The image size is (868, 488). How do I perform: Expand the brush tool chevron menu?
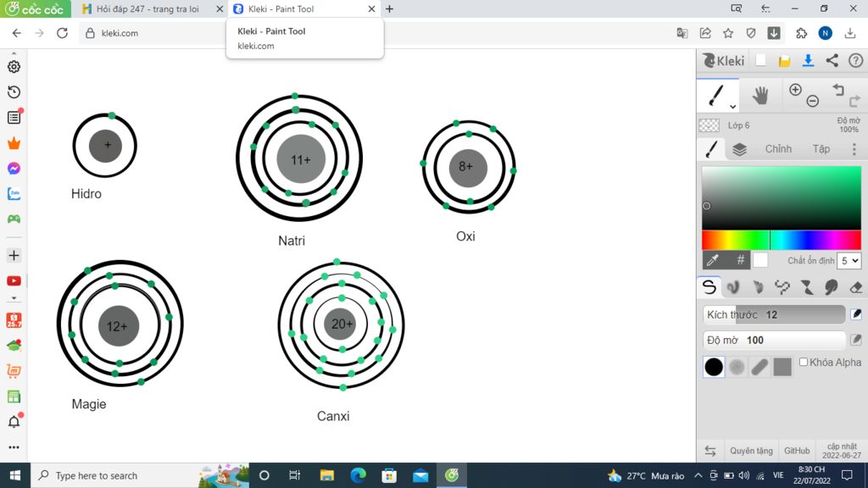tap(732, 106)
